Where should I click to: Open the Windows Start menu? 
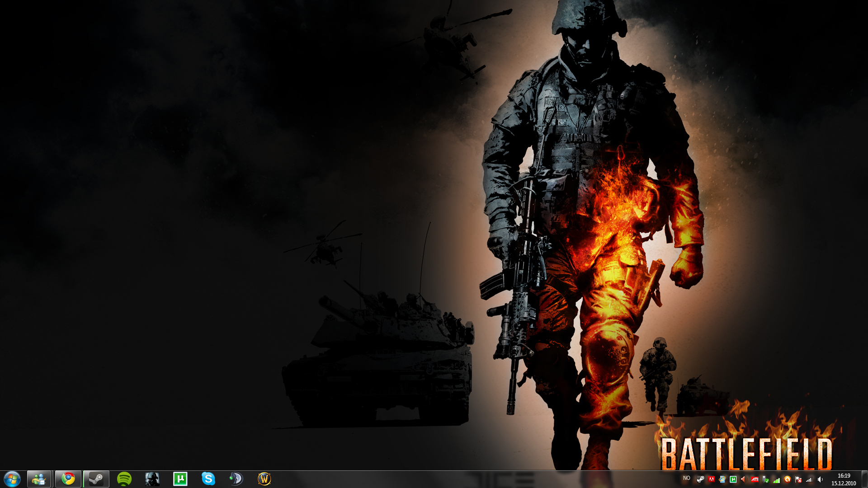pos(12,479)
